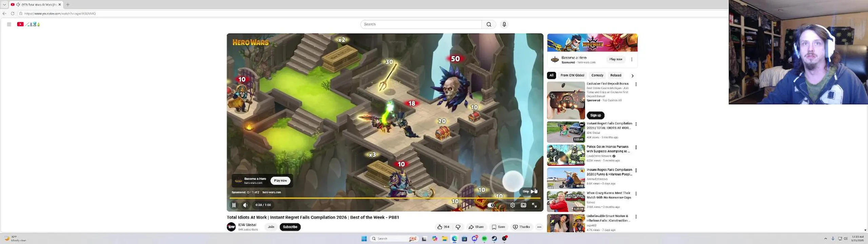Click Play now in the video ad overlay
The width and height of the screenshot is (868, 244).
coord(280,181)
